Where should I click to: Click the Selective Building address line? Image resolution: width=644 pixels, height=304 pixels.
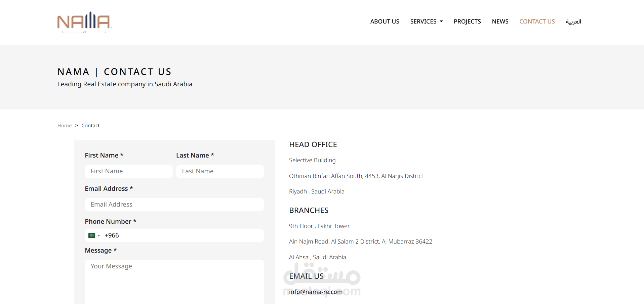pyautogui.click(x=312, y=160)
